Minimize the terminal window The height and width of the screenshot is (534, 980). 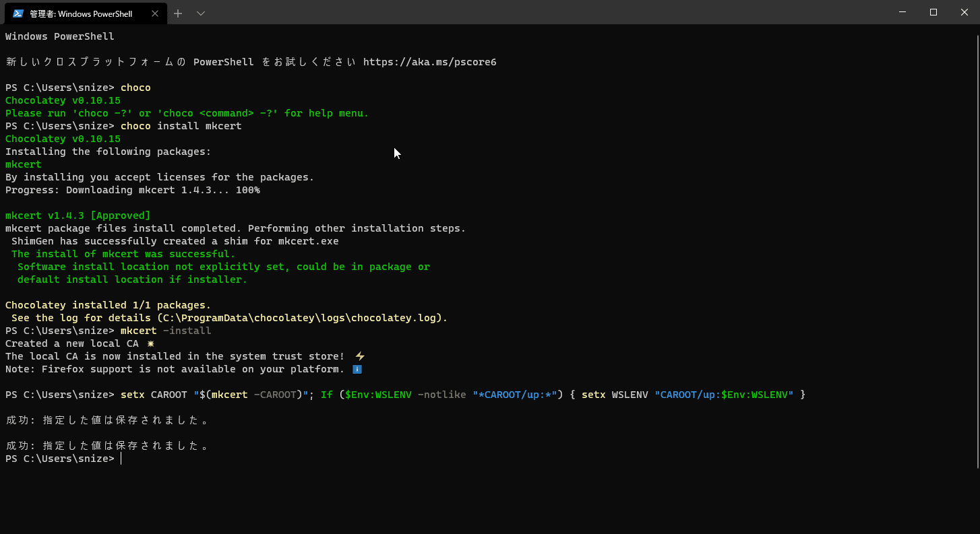click(902, 12)
